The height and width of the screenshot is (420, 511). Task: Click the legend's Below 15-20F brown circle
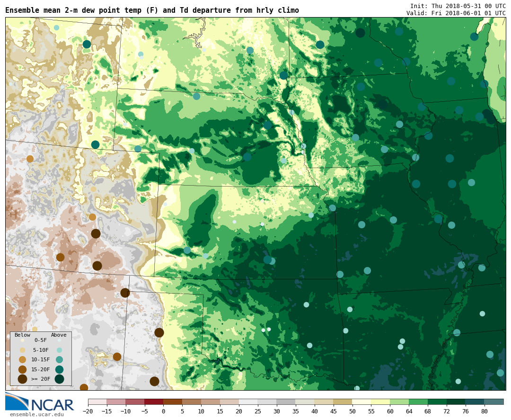pos(23,369)
